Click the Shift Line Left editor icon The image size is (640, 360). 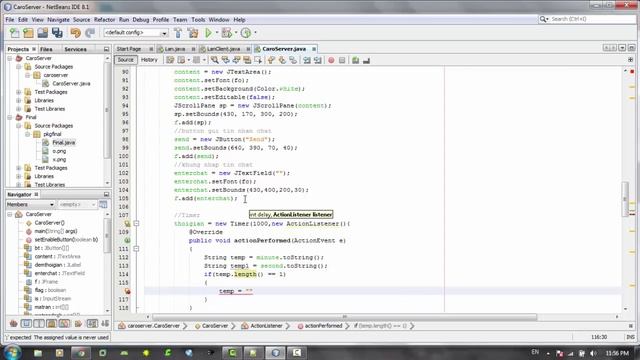pos(307,60)
